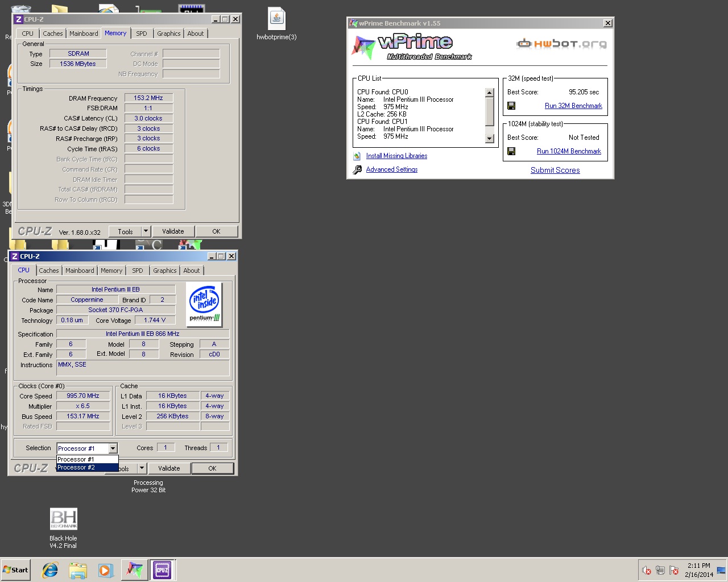Image resolution: width=728 pixels, height=582 pixels.
Task: Select the wPrime taskbar icon
Action: point(134,569)
